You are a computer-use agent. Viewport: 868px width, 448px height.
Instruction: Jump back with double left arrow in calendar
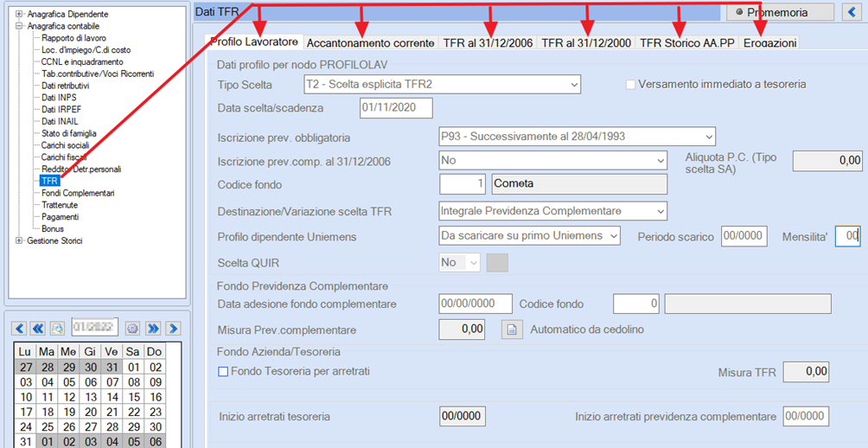(x=38, y=329)
